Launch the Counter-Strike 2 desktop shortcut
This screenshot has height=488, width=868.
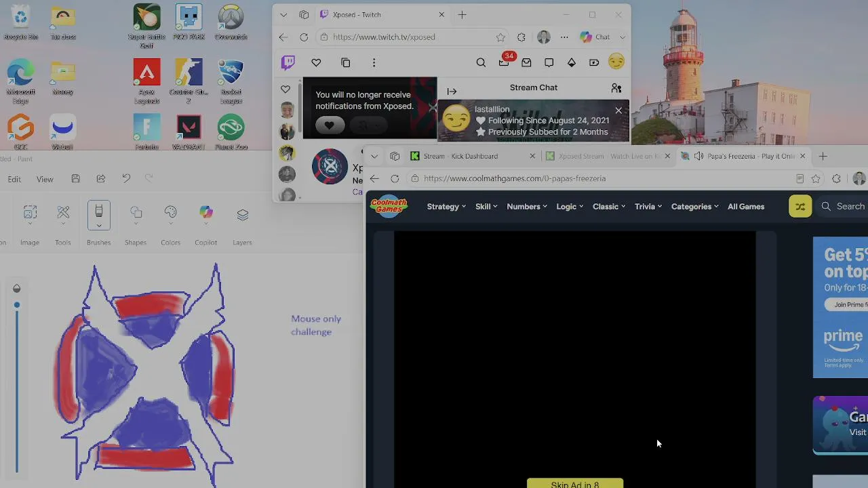pyautogui.click(x=189, y=81)
